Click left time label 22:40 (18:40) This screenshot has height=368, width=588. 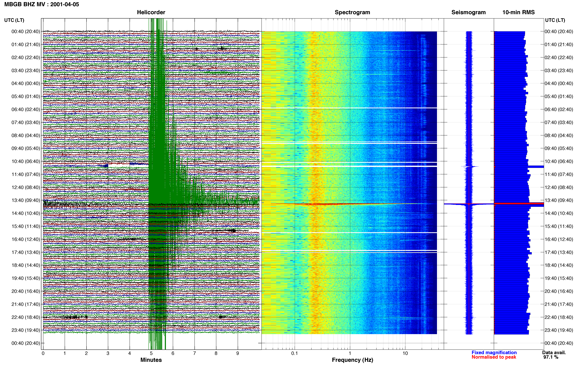coord(26,317)
